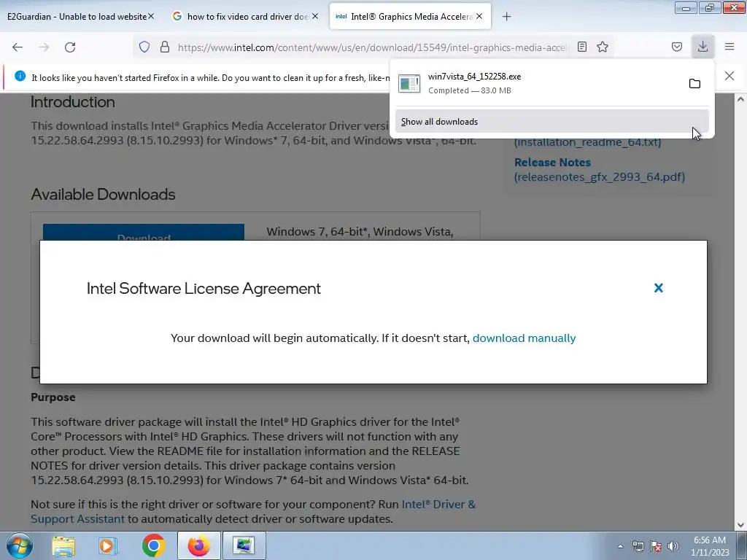Click the taskbar clock showing 6:56 AM
This screenshot has height=560, width=747.
pyautogui.click(x=710, y=546)
